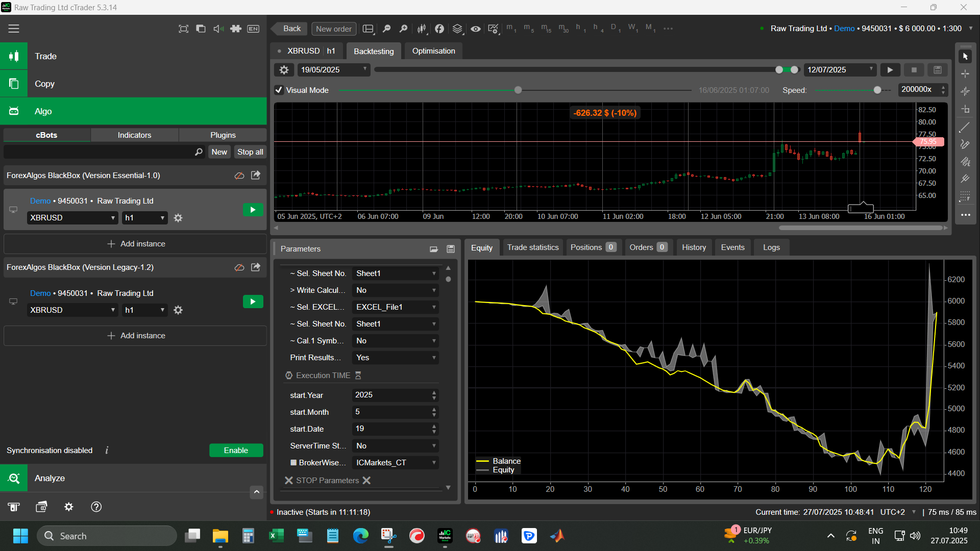Screen dimensions: 980x551
Task: Change language via EN icon
Action: [253, 29]
